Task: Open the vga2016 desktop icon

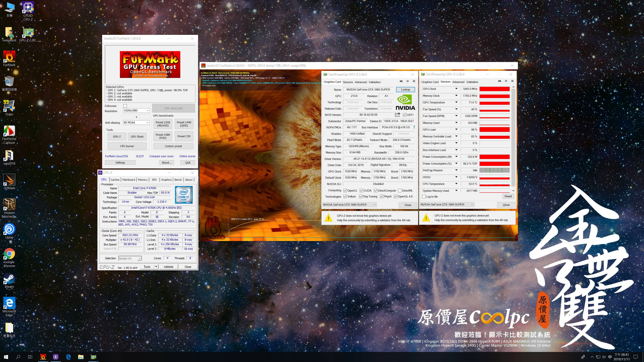Action: pos(9,157)
